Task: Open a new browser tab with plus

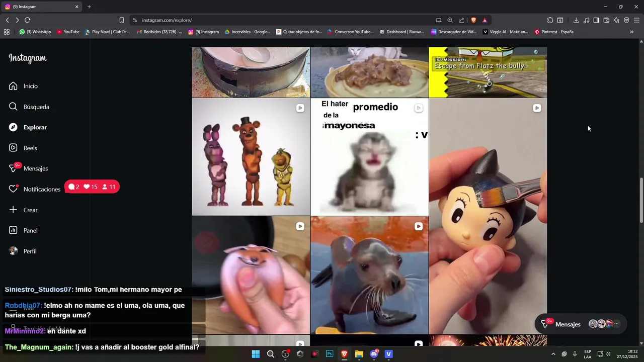Action: (89, 7)
